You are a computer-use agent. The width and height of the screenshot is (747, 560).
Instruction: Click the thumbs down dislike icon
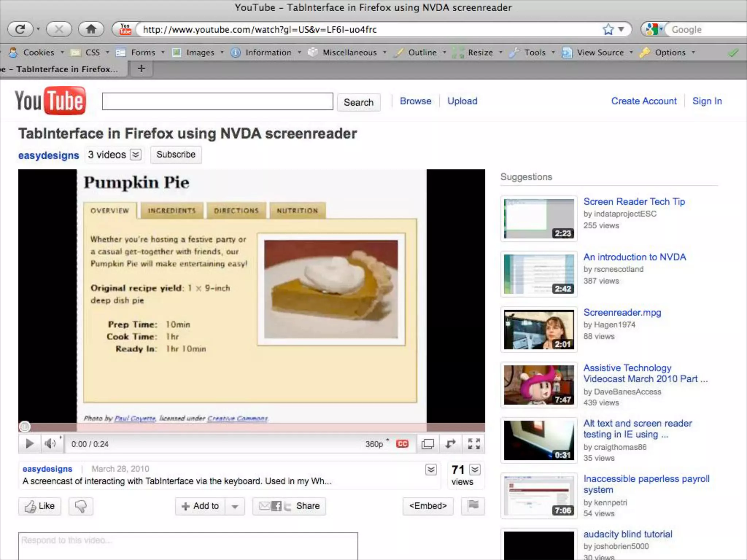[x=81, y=506]
